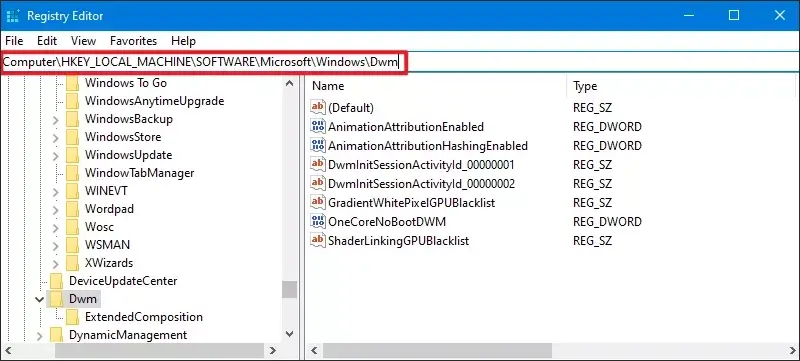Click the tree pane scroll left arrow
The width and height of the screenshot is (800, 361).
9,350
